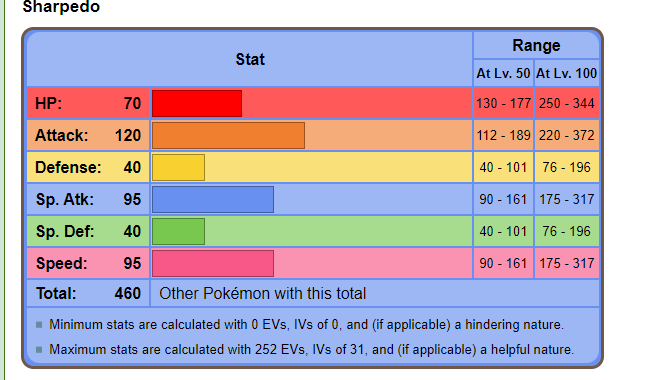Click HP range 250 - 344 cell

coord(566,103)
